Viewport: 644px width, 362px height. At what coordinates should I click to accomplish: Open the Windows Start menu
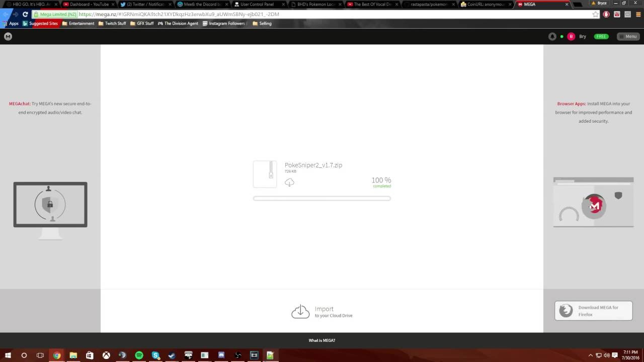(8, 355)
